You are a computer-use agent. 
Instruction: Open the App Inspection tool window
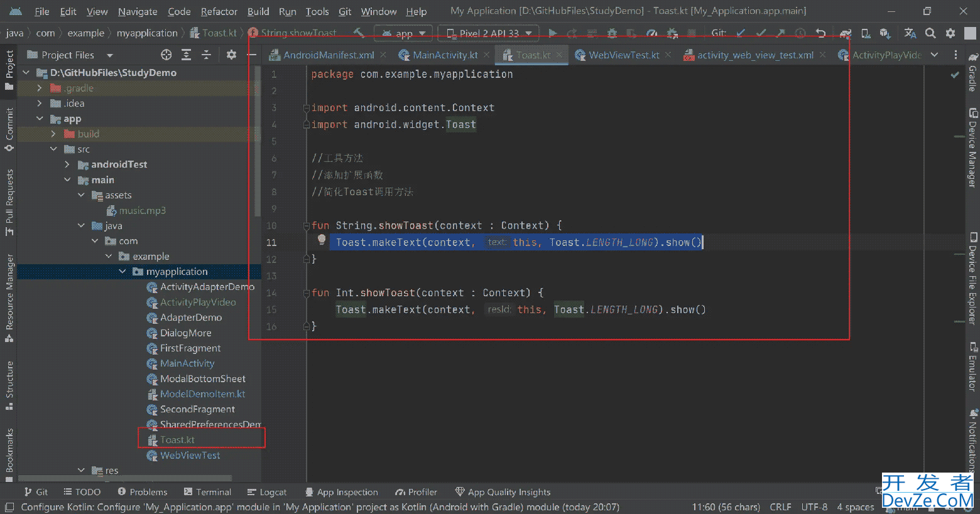coord(341,492)
